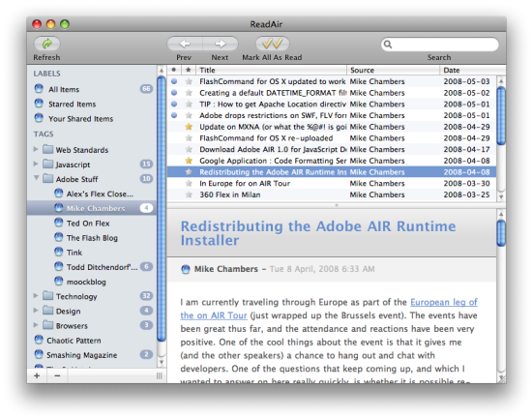Open the Download Adobe AIR 1.0 item
This screenshot has width=532, height=419.
pos(331,149)
